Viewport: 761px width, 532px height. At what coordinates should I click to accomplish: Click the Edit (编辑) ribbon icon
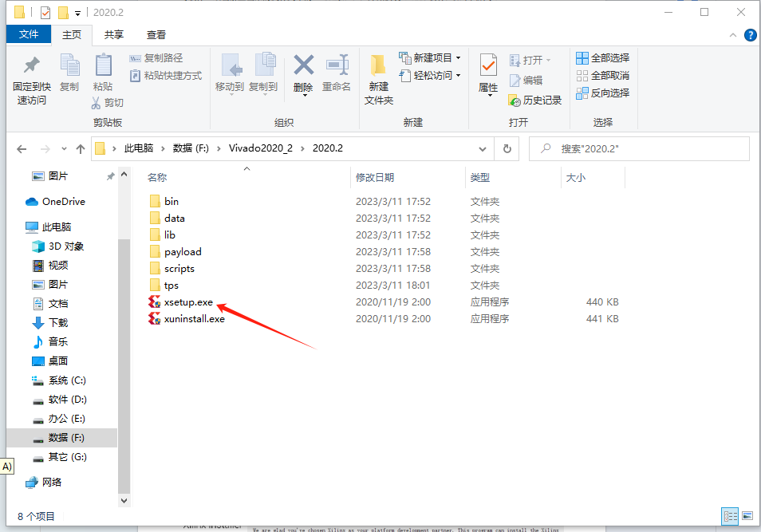point(515,80)
